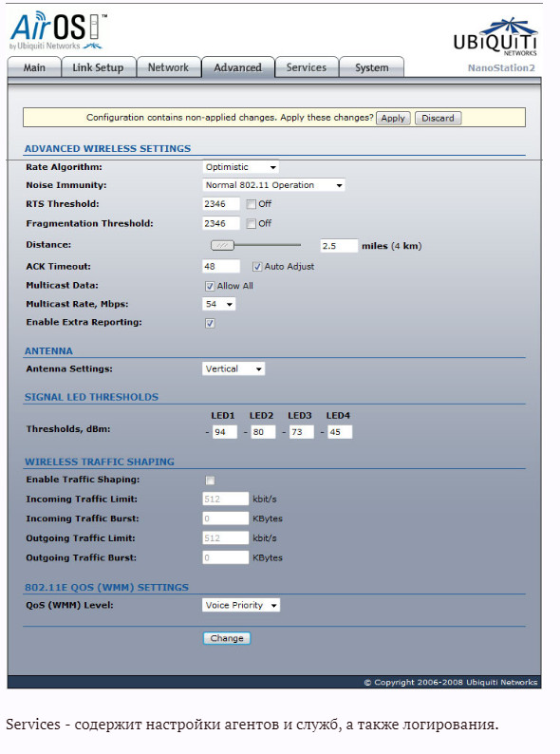Toggle Multicast Data Allow All checkbox

(210, 286)
